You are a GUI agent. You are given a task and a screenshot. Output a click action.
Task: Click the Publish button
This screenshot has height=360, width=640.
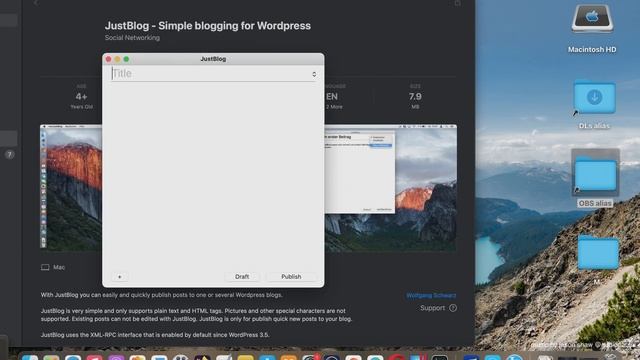coord(291,277)
